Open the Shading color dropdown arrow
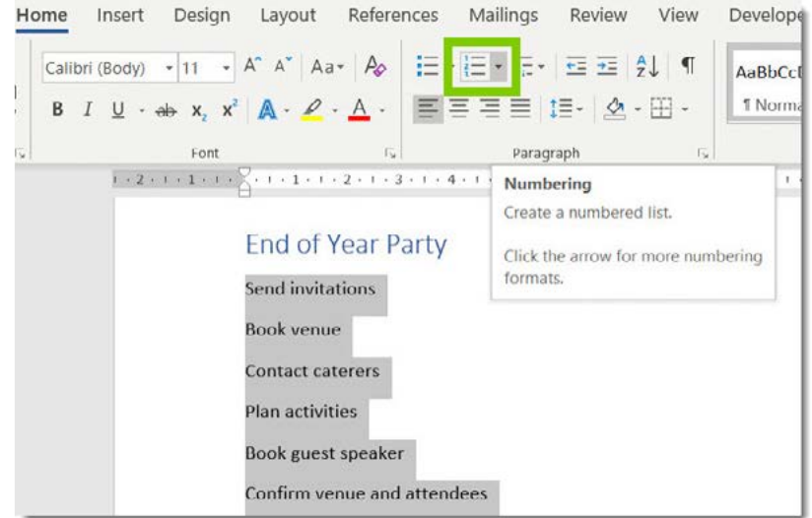Image resolution: width=812 pixels, height=518 pixels. click(x=638, y=109)
